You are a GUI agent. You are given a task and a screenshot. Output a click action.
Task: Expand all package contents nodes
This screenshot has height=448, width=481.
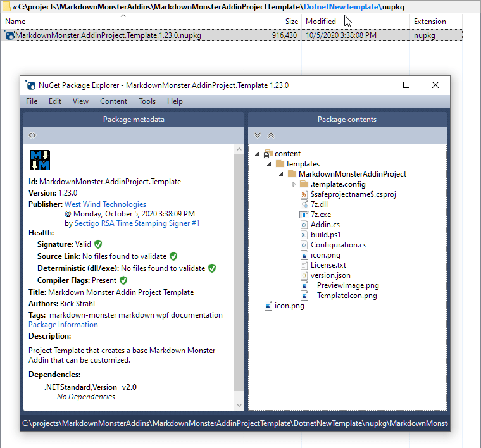click(258, 135)
